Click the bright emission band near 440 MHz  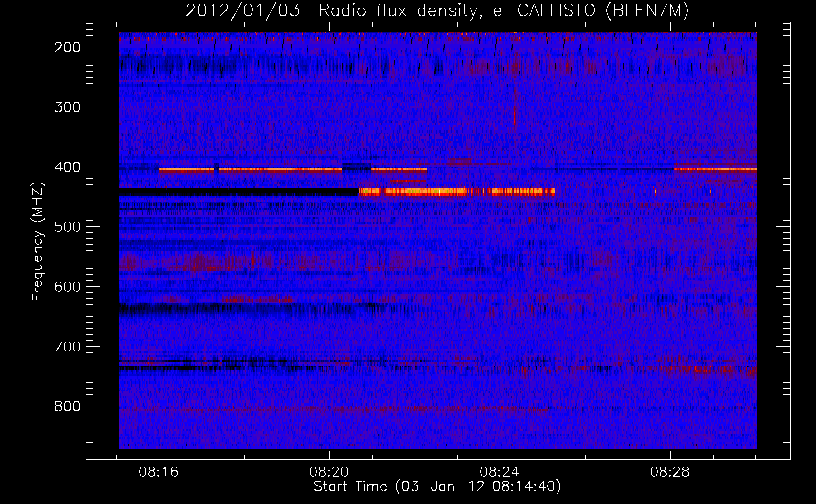click(x=457, y=192)
